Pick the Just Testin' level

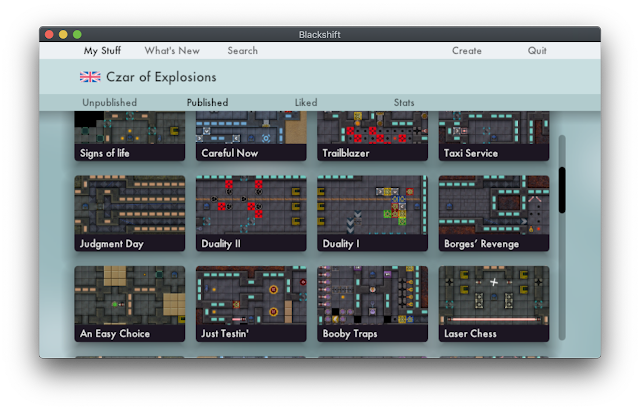point(251,304)
